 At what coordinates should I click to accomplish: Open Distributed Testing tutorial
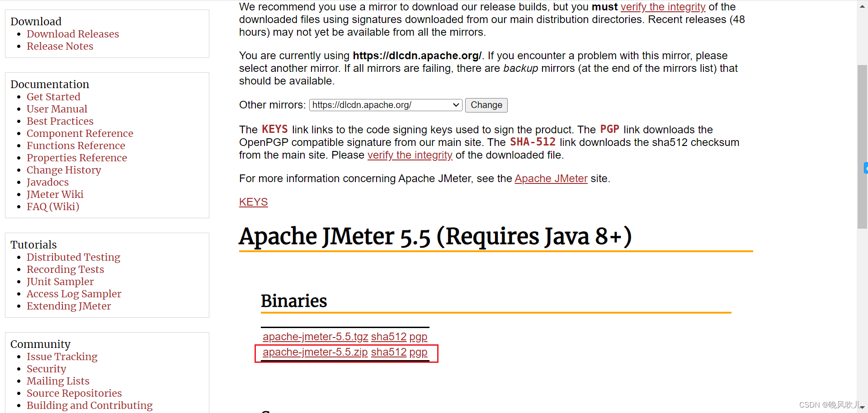pyautogui.click(x=73, y=257)
